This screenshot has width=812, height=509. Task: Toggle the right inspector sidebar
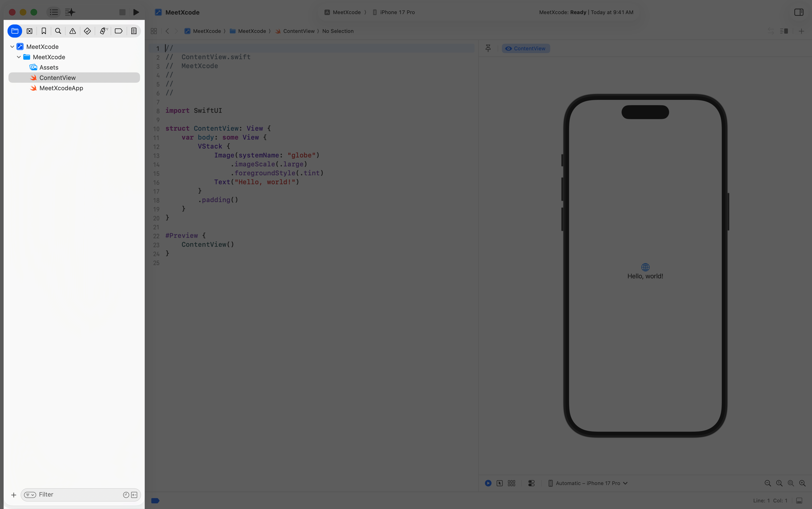(799, 12)
